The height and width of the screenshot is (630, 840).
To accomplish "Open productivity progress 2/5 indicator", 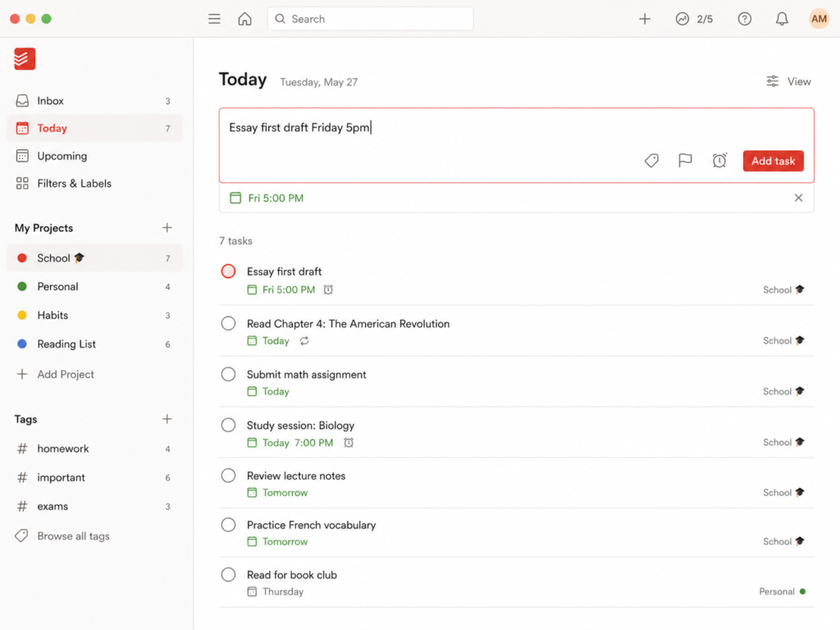I will pyautogui.click(x=694, y=20).
